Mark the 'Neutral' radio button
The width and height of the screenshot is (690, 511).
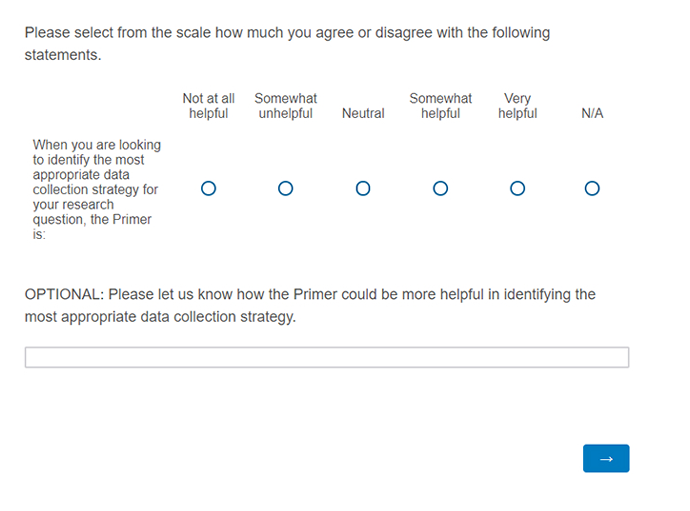pyautogui.click(x=363, y=188)
